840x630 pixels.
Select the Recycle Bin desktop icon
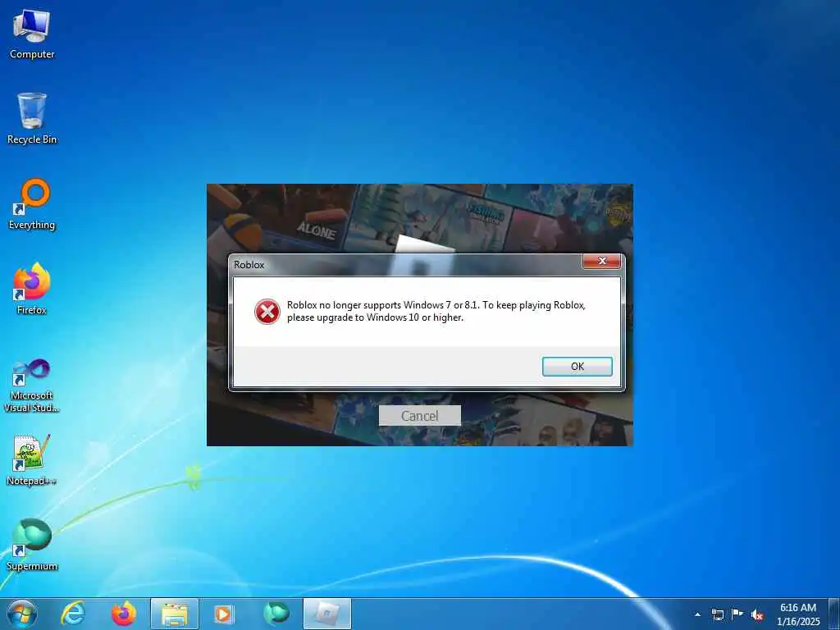click(x=32, y=119)
